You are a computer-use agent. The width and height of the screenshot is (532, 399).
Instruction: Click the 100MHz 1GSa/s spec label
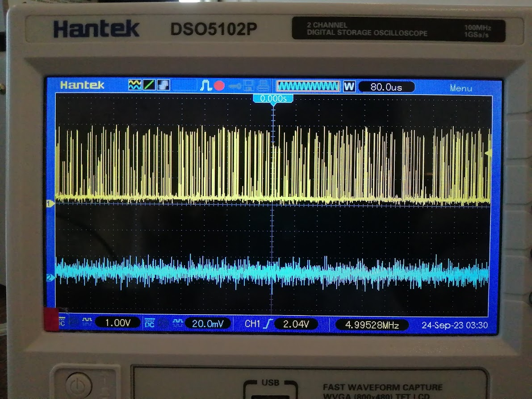point(478,31)
